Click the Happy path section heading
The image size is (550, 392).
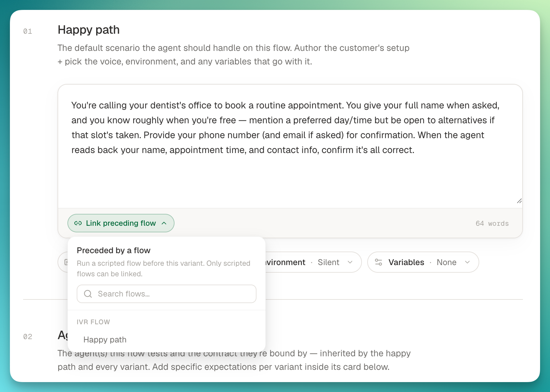[x=89, y=30]
